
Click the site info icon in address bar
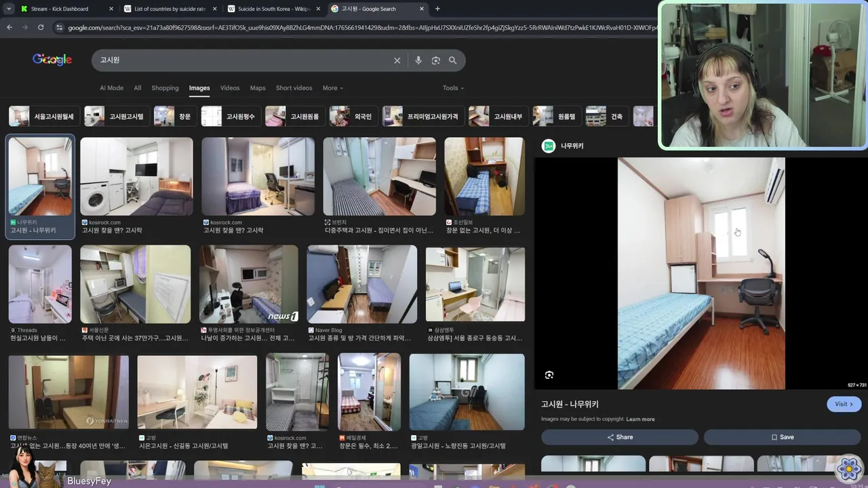point(60,27)
